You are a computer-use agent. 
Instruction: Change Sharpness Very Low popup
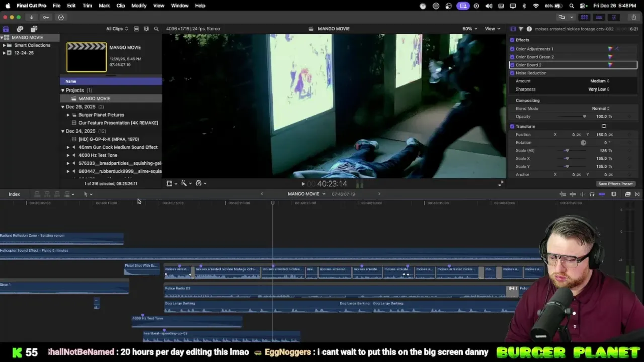599,89
